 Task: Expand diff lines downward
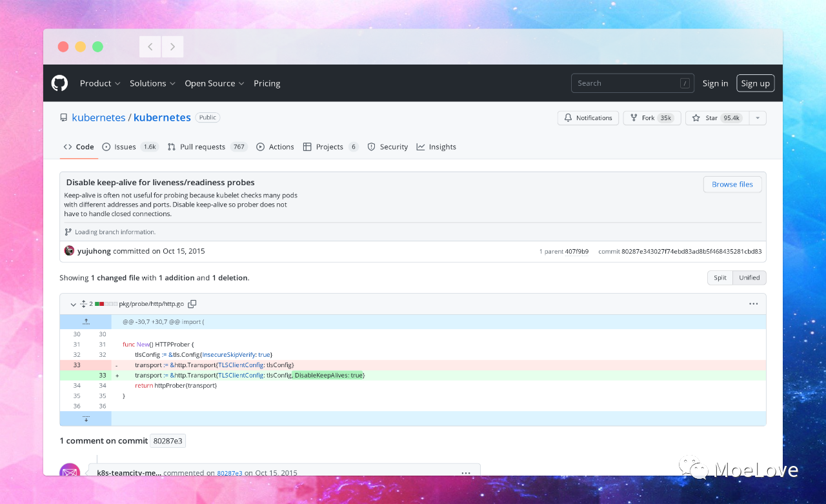(x=86, y=418)
